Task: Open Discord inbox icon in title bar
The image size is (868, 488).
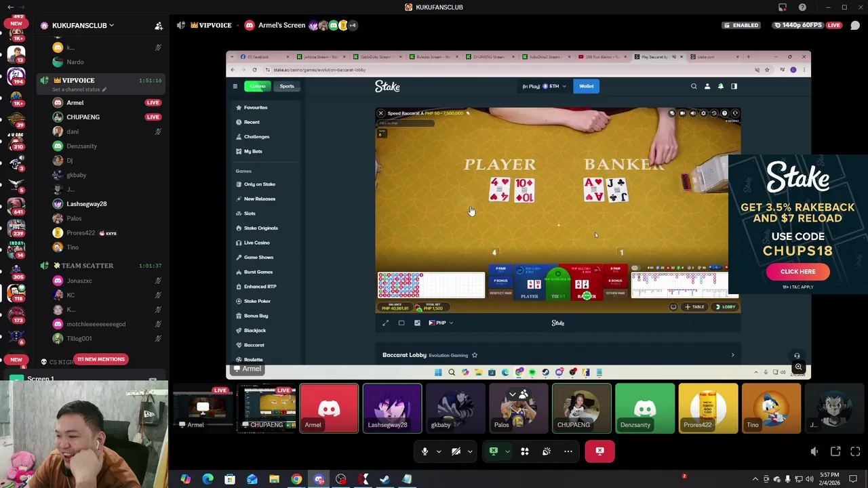Action: click(x=783, y=7)
